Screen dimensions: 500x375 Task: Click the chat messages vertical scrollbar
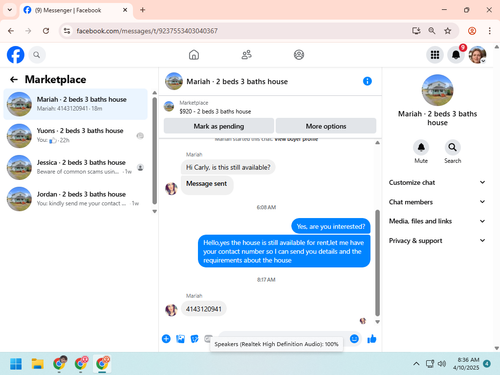pyautogui.click(x=377, y=263)
